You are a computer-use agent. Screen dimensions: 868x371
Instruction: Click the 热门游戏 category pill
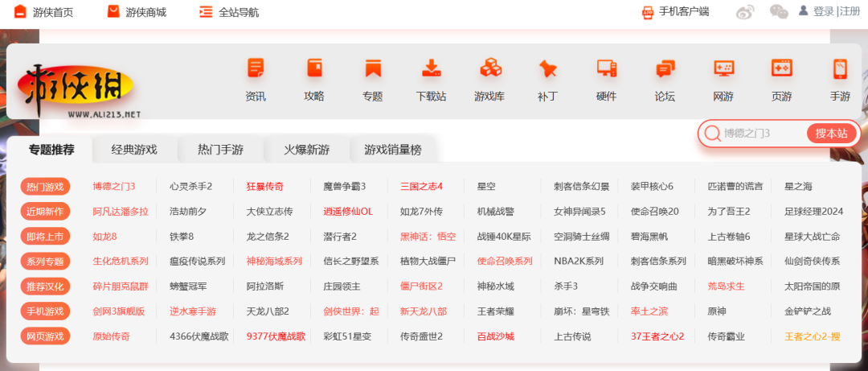(45, 187)
